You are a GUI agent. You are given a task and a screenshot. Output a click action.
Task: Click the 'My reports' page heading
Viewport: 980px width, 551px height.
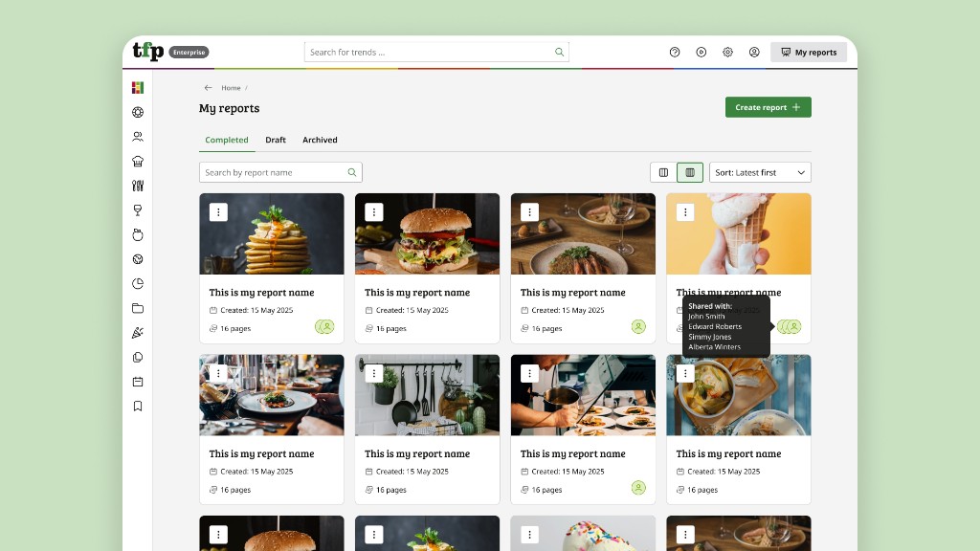coord(230,108)
